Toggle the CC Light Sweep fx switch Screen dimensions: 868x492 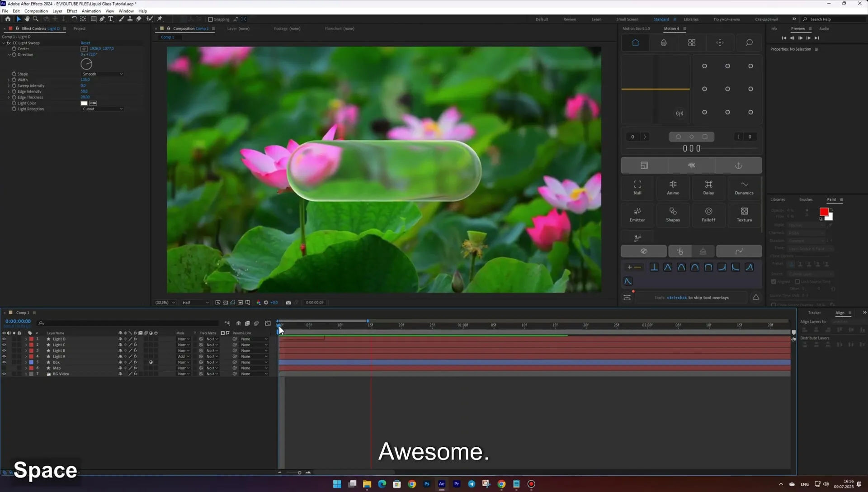[9, 43]
